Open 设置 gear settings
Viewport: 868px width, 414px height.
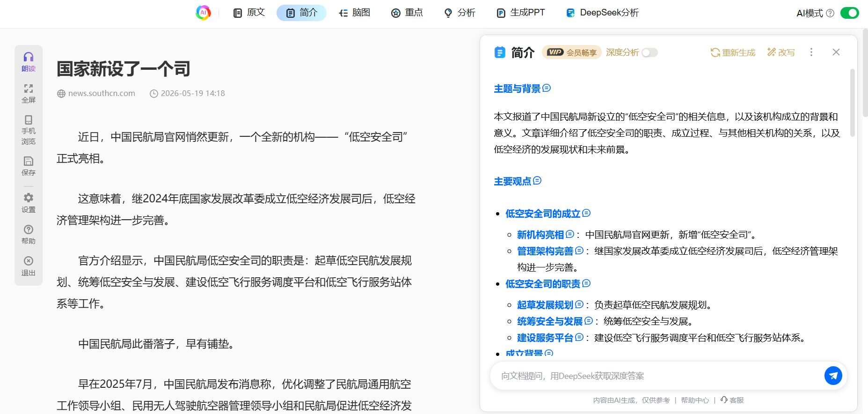(x=29, y=203)
